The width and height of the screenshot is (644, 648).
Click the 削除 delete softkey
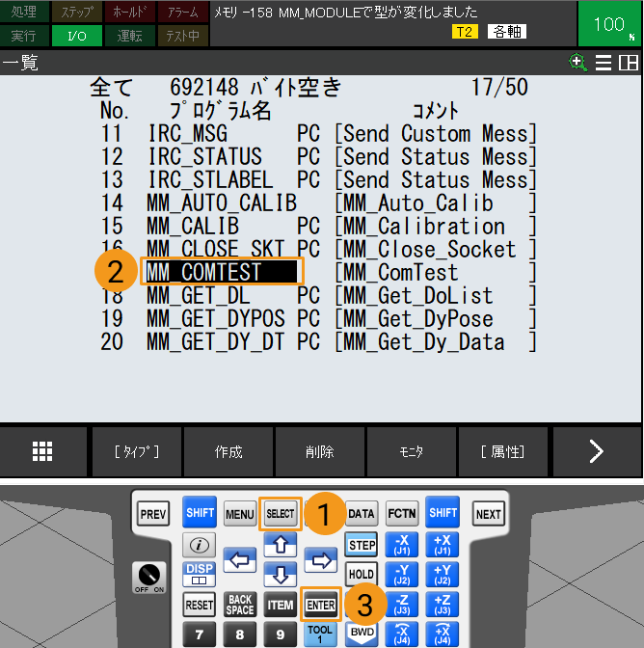(x=320, y=451)
